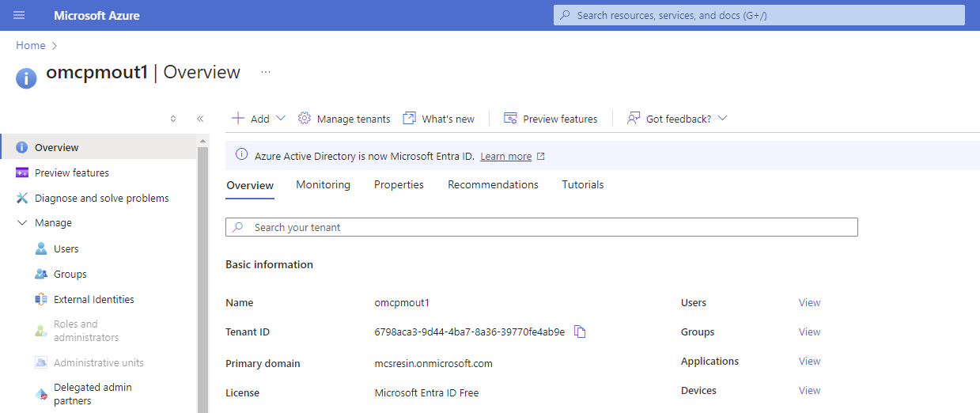The image size is (980, 413).
Task: Click the external link icon after Learn more
Action: (541, 156)
